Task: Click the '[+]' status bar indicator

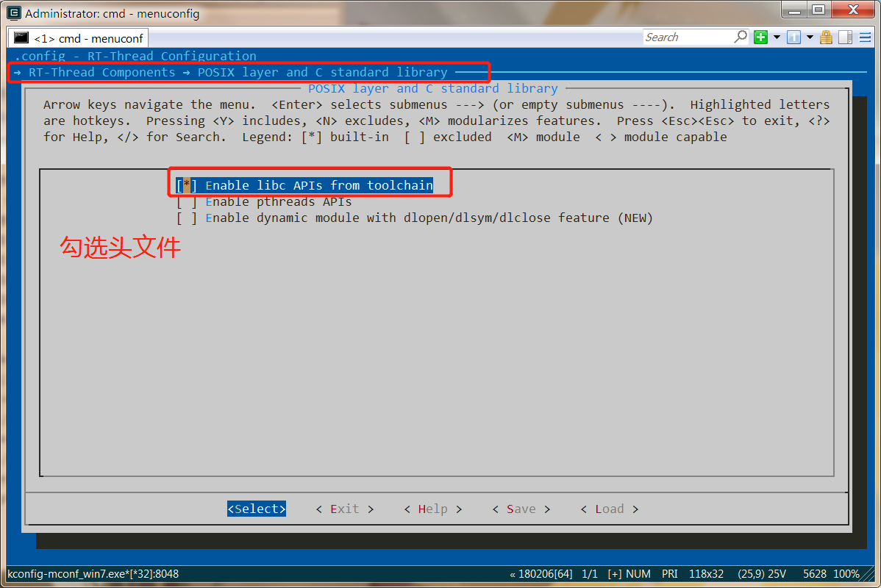Action: 615,574
